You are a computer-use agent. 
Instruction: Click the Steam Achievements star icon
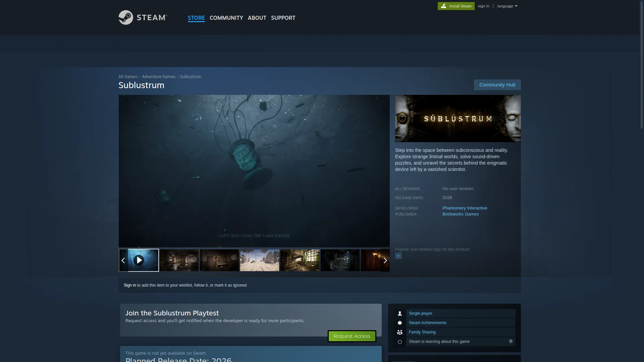click(399, 323)
